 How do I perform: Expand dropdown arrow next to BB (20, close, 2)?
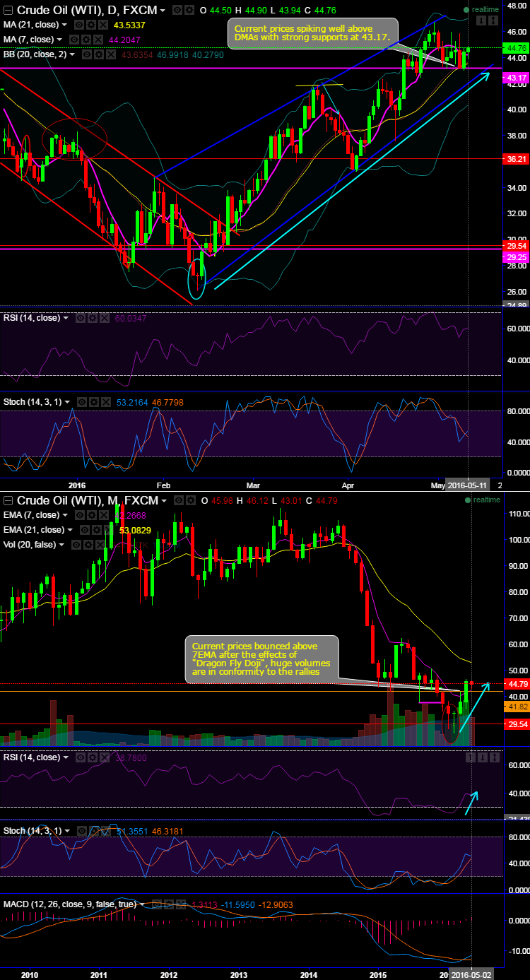72,54
